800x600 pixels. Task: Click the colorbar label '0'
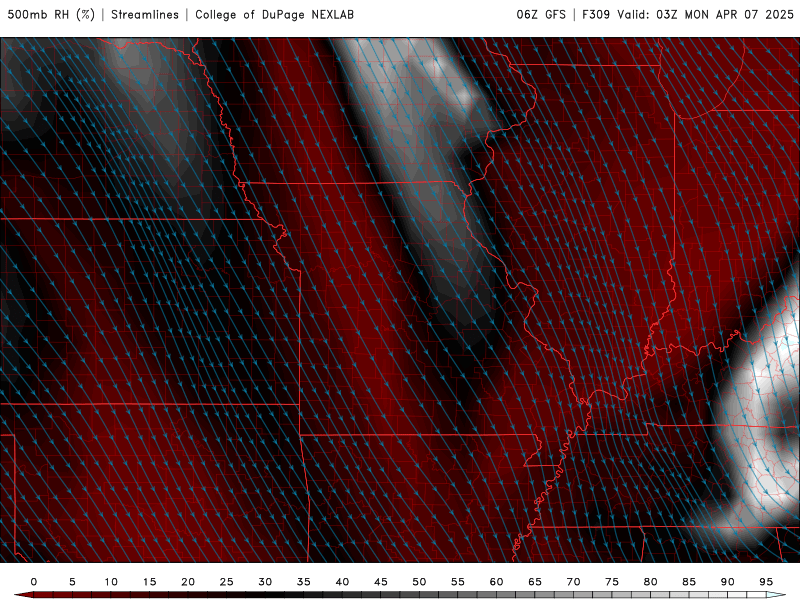pyautogui.click(x=34, y=582)
